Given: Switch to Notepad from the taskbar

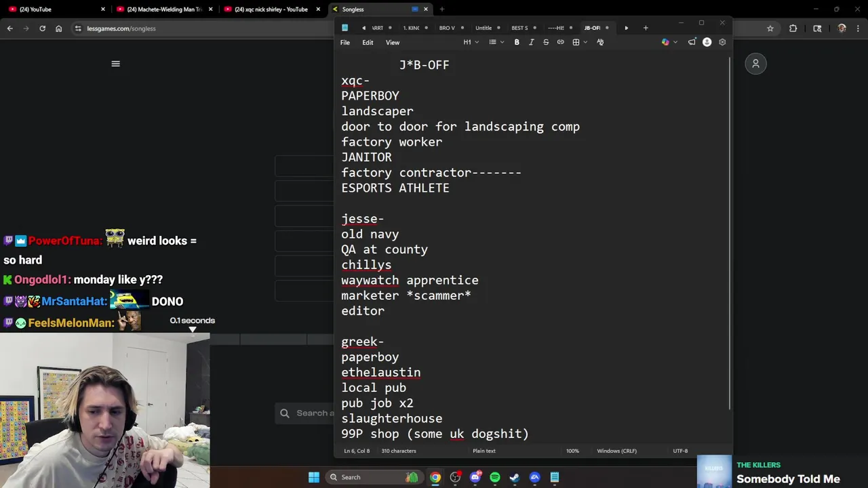Looking at the screenshot, I should tap(555, 477).
